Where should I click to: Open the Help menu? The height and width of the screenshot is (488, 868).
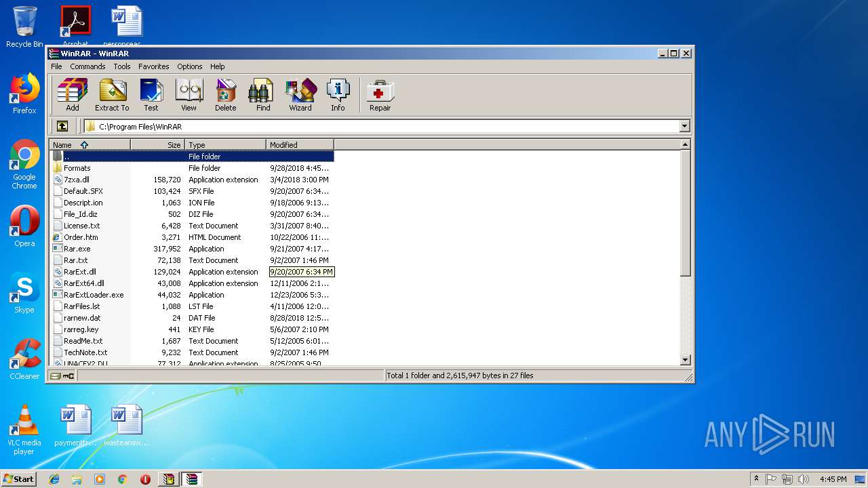(217, 66)
